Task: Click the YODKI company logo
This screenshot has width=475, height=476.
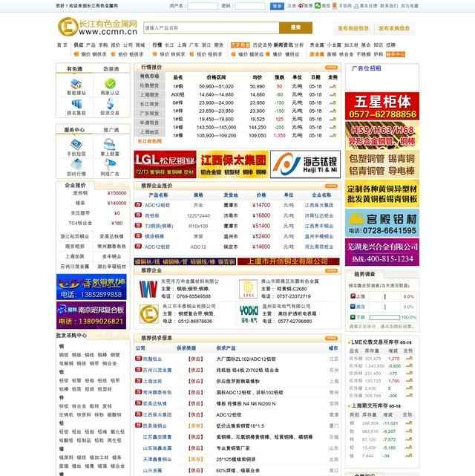Action: point(249,314)
